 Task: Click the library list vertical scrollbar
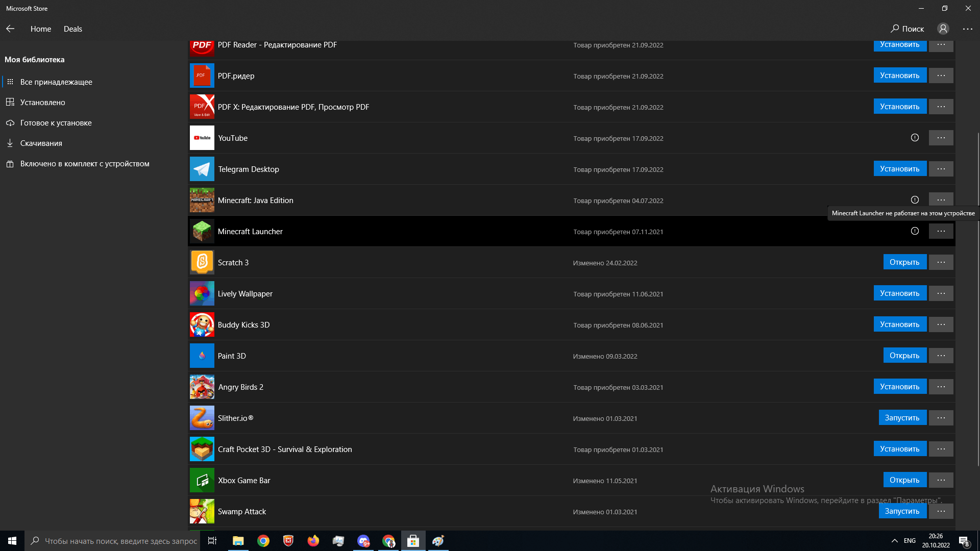tap(978, 298)
